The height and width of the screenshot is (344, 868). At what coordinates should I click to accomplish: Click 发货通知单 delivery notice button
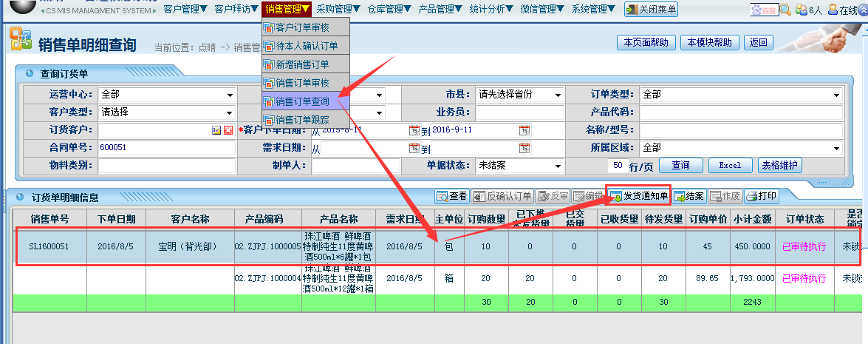pyautogui.click(x=638, y=197)
